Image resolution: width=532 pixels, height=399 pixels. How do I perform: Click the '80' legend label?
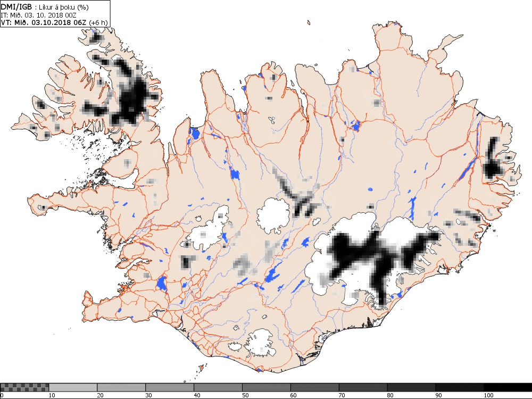390,395
